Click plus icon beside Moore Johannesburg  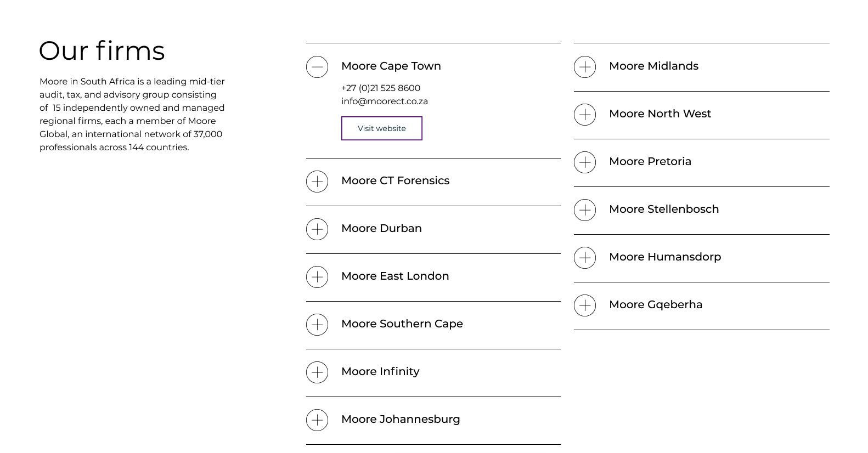(317, 420)
